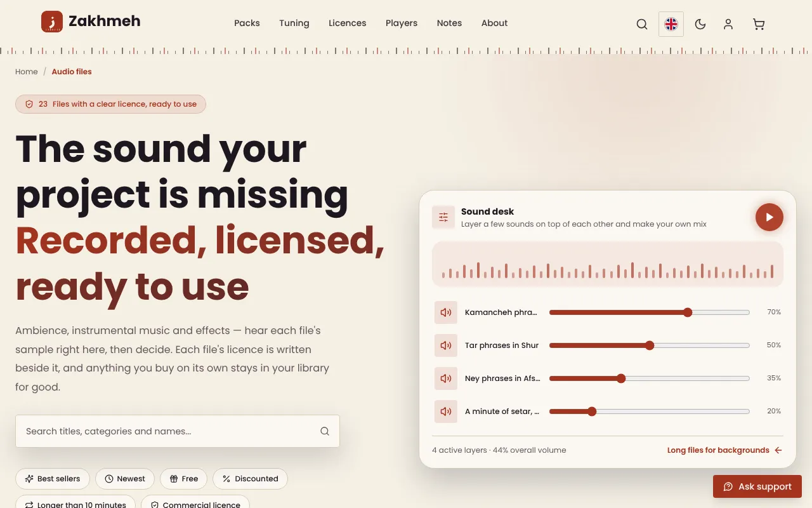Toggle dark mode with the moon icon
This screenshot has height=508, width=812.
click(x=700, y=24)
